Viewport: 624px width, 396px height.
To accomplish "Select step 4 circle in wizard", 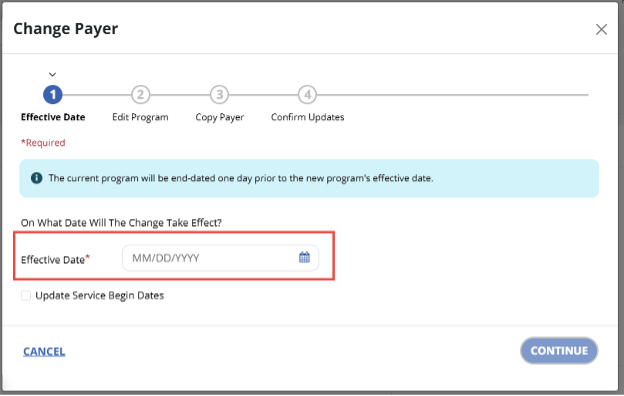I will click(x=307, y=95).
